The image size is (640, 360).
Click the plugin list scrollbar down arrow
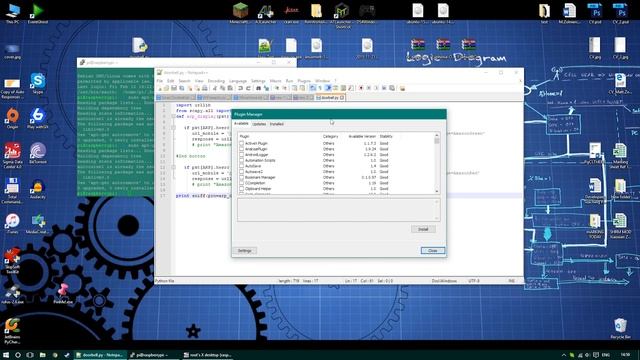click(x=437, y=191)
